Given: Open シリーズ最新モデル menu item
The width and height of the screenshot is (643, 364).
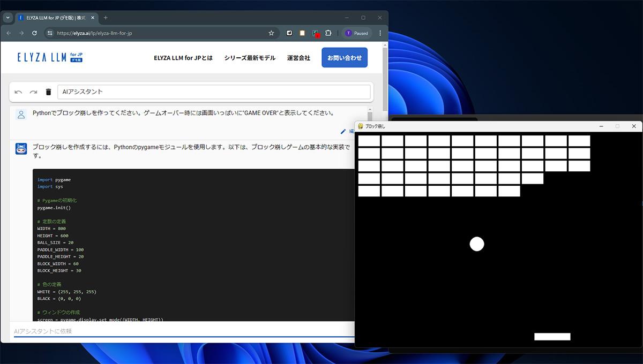Looking at the screenshot, I should [x=250, y=58].
